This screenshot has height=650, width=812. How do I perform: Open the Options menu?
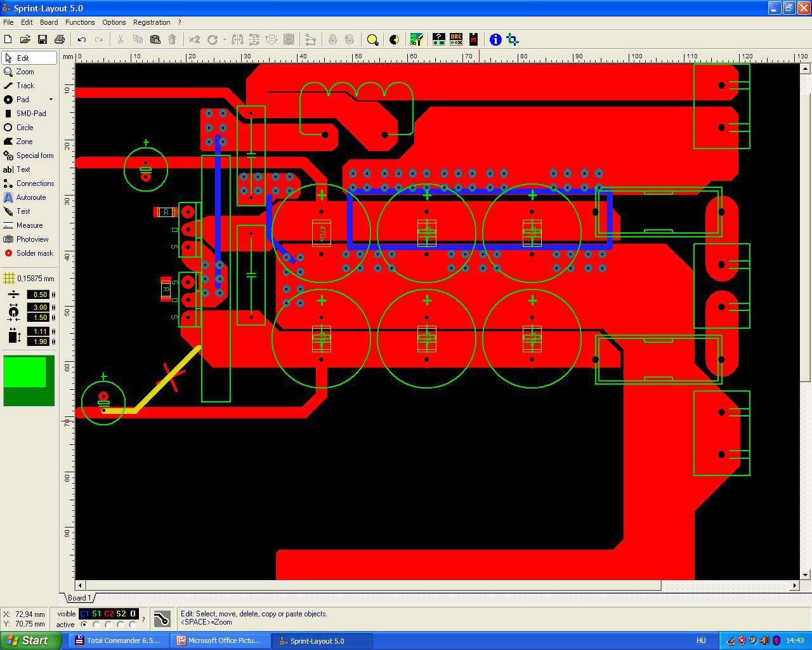coord(114,22)
